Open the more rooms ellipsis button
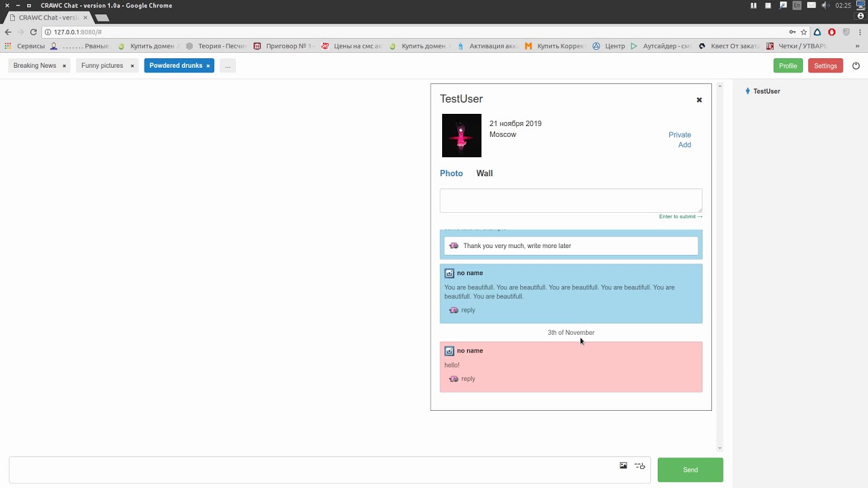 click(228, 66)
